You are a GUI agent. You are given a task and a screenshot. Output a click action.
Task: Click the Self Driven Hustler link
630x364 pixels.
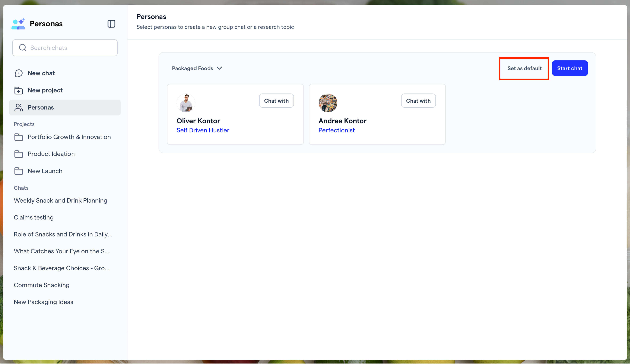[203, 130]
